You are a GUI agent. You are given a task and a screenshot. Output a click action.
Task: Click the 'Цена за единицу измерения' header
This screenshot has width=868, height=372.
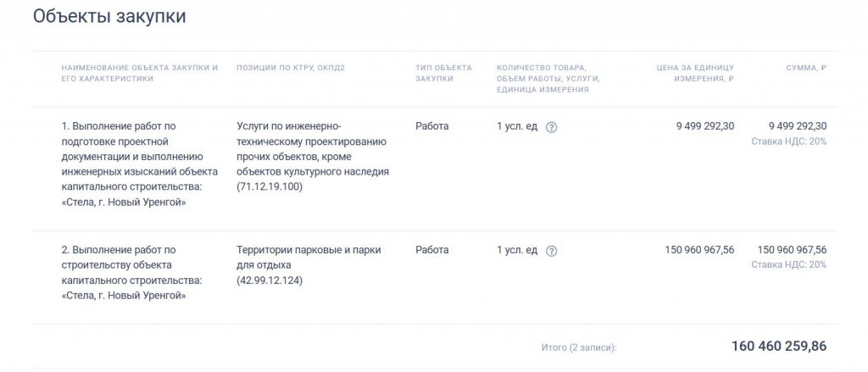coord(696,72)
